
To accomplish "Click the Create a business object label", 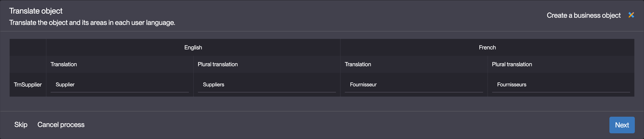I will pyautogui.click(x=583, y=16).
